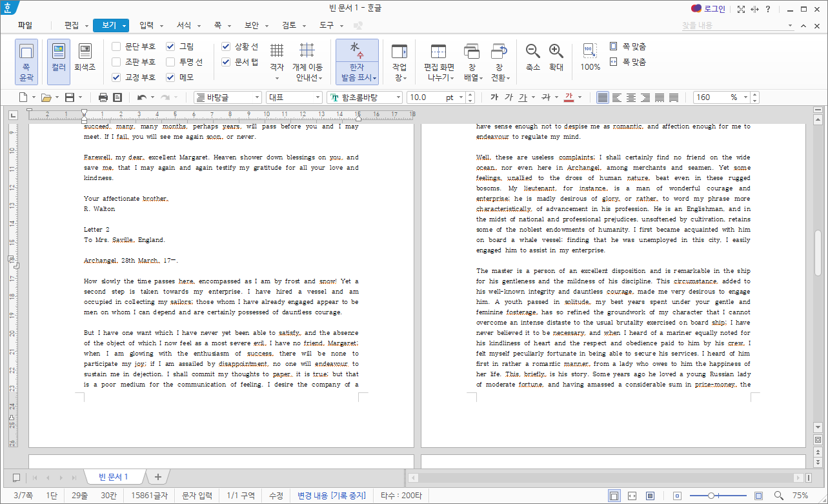Open the 입력 menu
Screen dimensions: 828x504
click(146, 25)
